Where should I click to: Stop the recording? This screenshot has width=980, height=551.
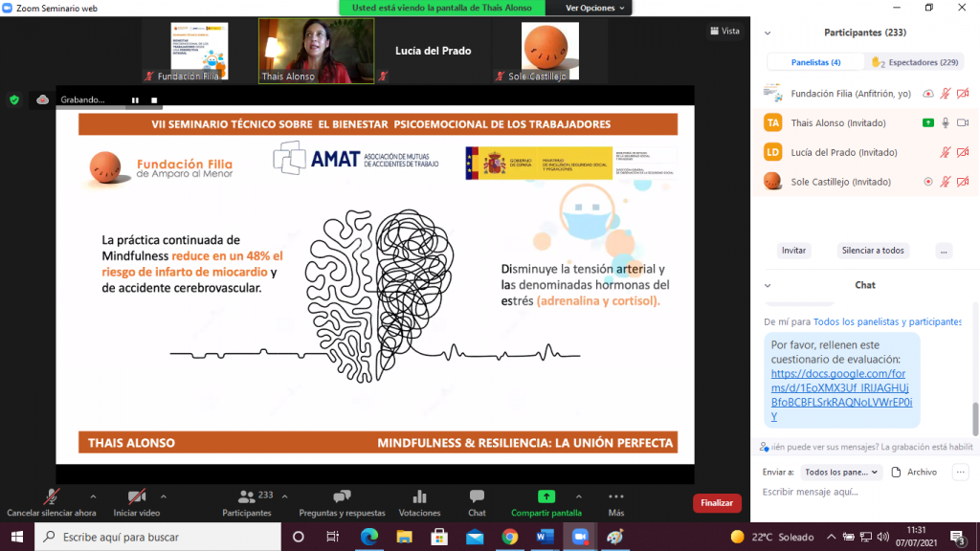pyautogui.click(x=154, y=99)
